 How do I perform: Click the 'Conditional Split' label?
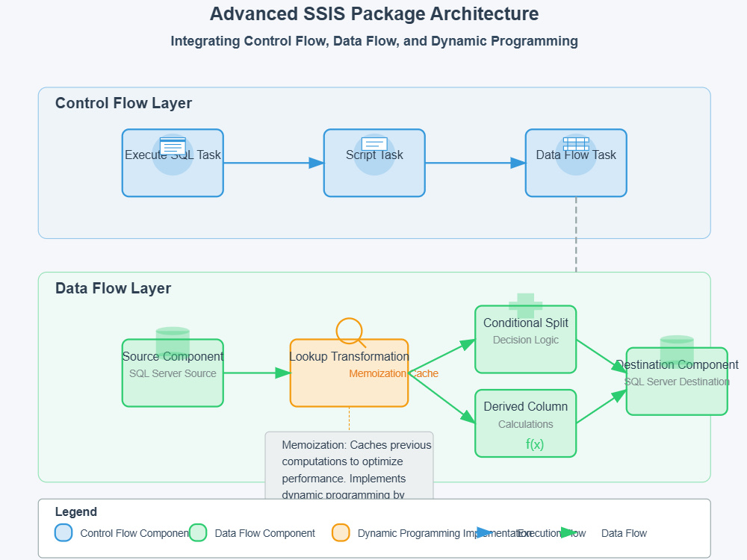pyautogui.click(x=525, y=323)
